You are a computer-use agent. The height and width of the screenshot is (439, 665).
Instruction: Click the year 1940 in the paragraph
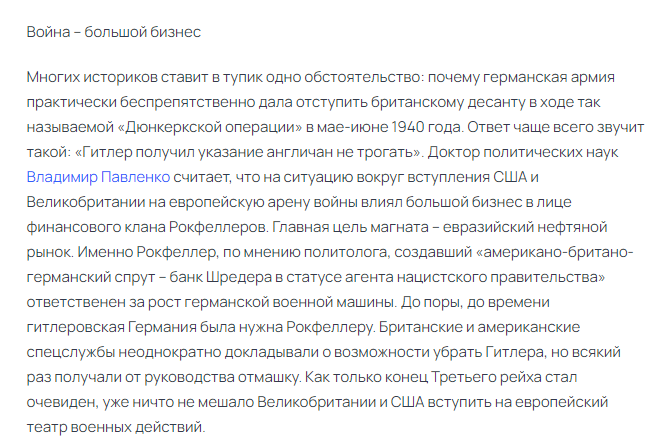(x=408, y=127)
